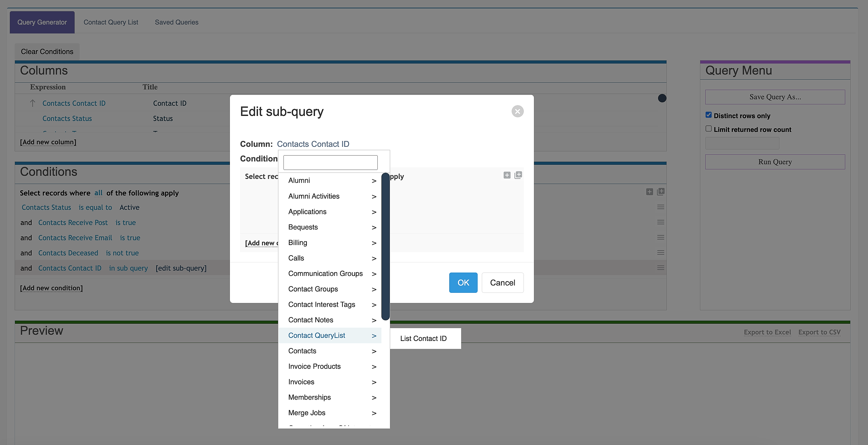Click search field in column dropdown
Image resolution: width=868 pixels, height=445 pixels.
[x=330, y=163]
